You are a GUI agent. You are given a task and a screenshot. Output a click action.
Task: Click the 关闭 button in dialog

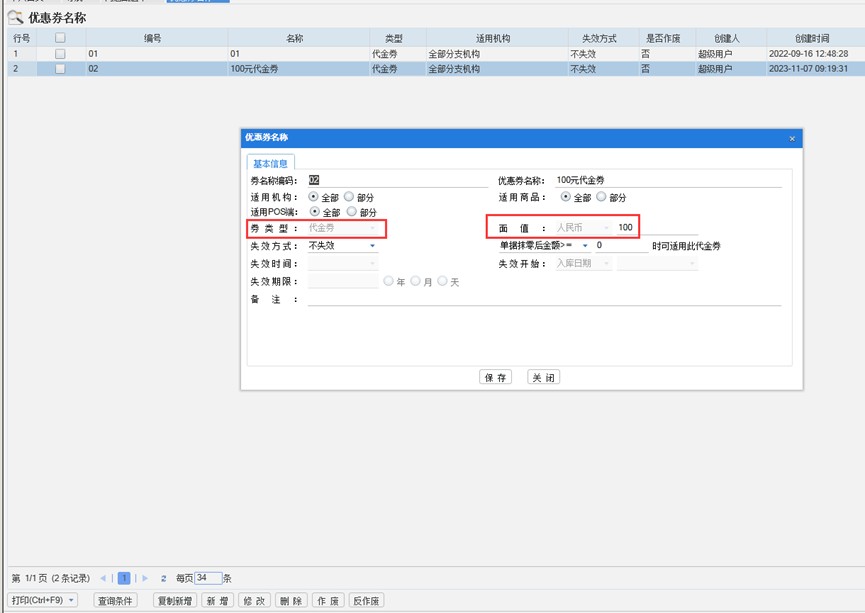[x=543, y=377]
